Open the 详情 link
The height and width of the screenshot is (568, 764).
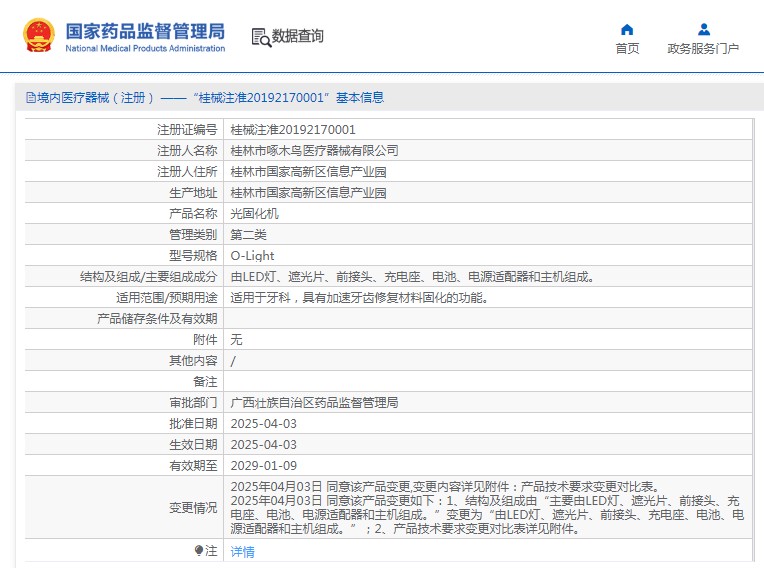point(242,551)
